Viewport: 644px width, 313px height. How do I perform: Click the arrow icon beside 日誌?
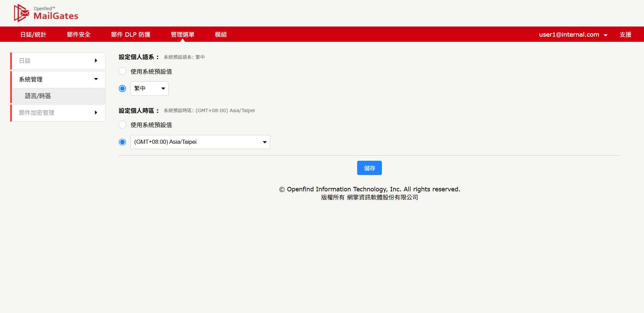(x=96, y=60)
